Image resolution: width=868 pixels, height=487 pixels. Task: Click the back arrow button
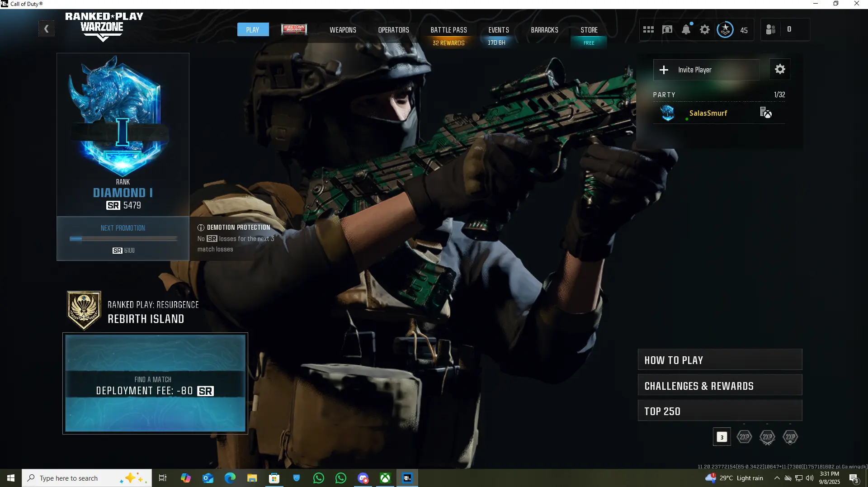pos(46,29)
